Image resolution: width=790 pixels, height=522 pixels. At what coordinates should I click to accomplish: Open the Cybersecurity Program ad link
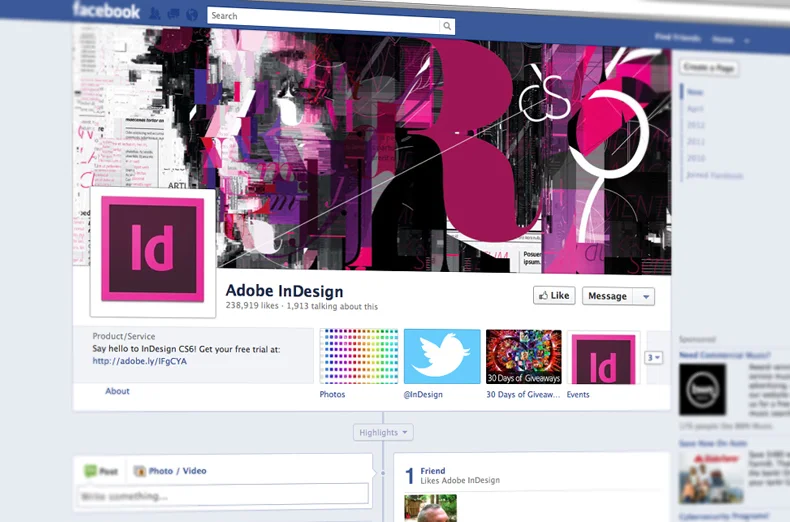pyautogui.click(x=724, y=516)
